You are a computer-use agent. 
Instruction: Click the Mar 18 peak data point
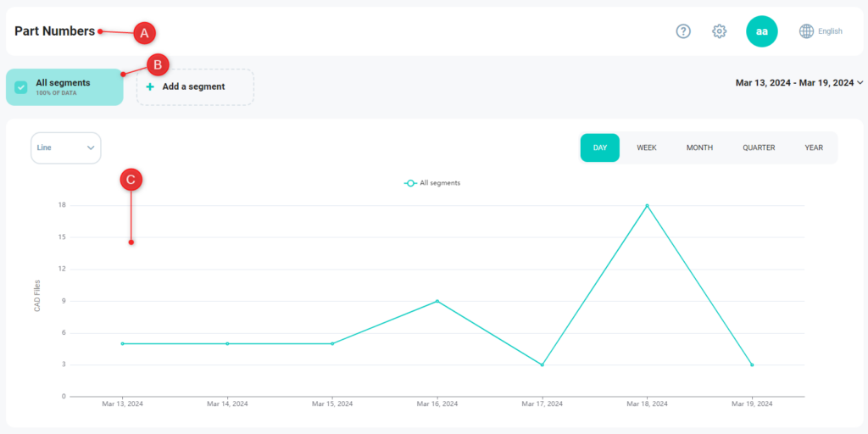coord(647,205)
